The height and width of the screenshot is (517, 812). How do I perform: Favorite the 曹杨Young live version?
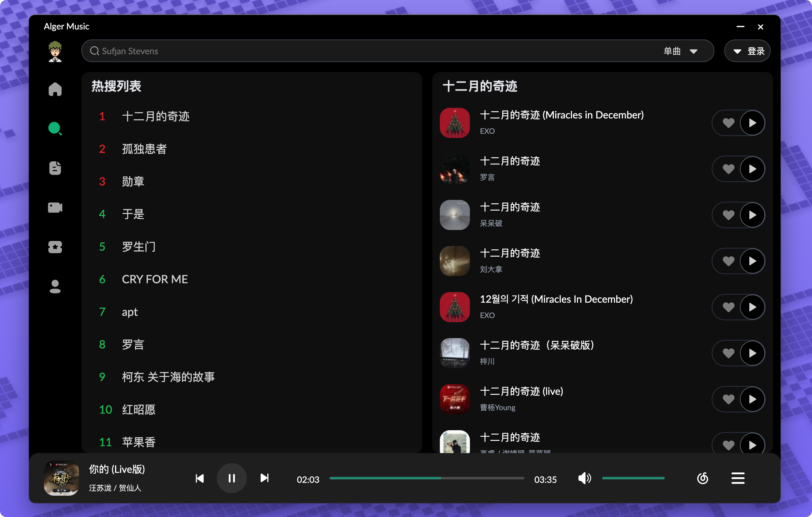[x=728, y=399]
